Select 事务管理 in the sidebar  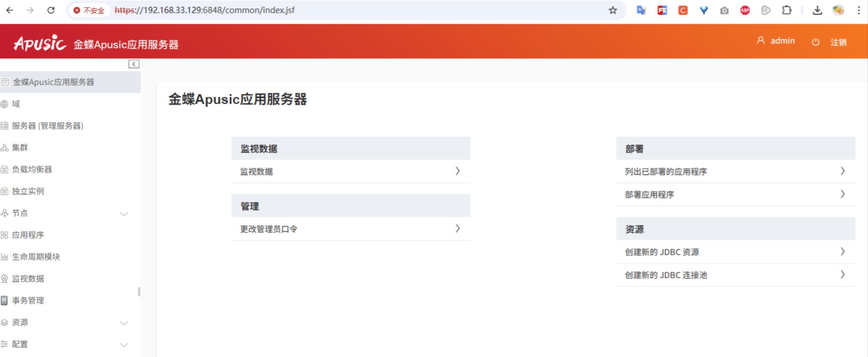coord(28,301)
